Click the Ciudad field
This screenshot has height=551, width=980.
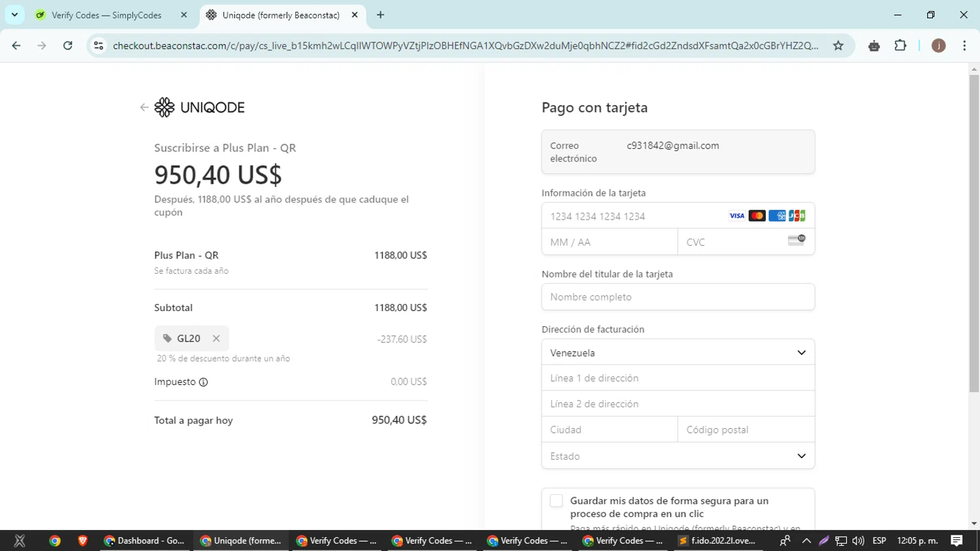pos(610,429)
